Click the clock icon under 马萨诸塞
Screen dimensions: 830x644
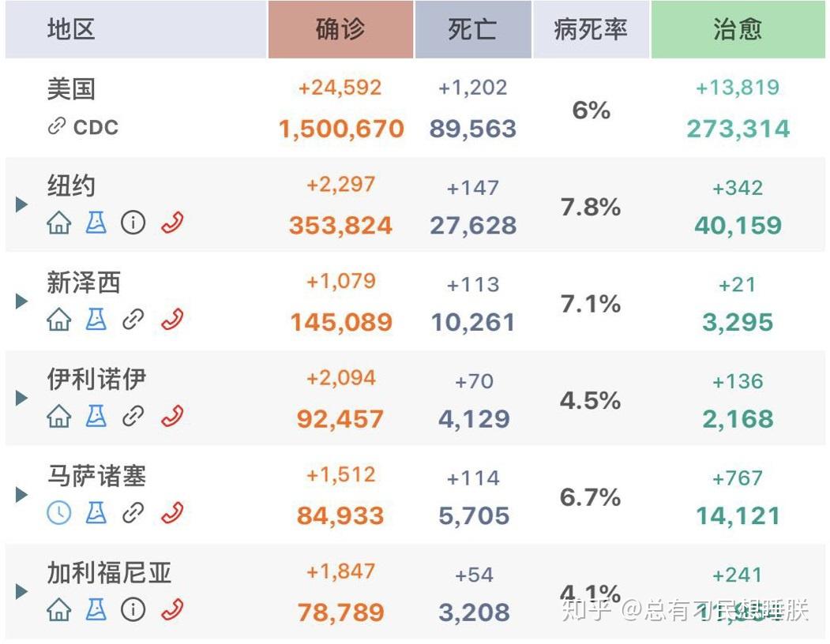click(58, 513)
